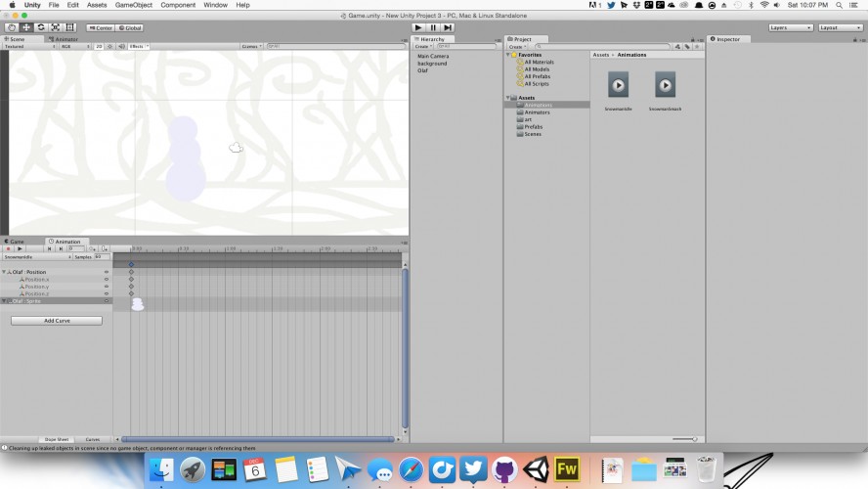
Task: Click the Add Curve button
Action: pyautogui.click(x=57, y=321)
